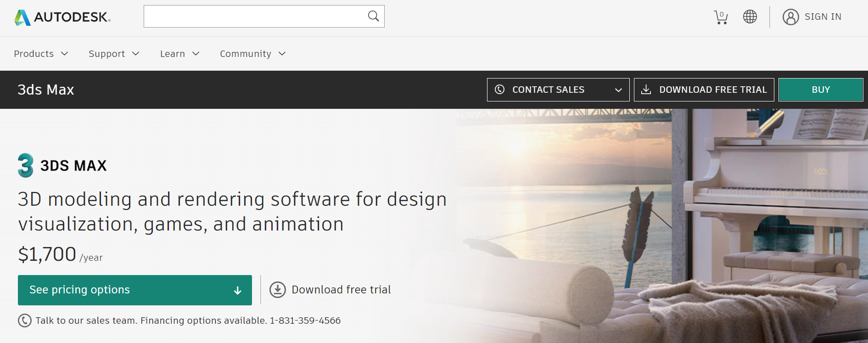Click the circled download arrow icon
868x343 pixels.
click(278, 290)
